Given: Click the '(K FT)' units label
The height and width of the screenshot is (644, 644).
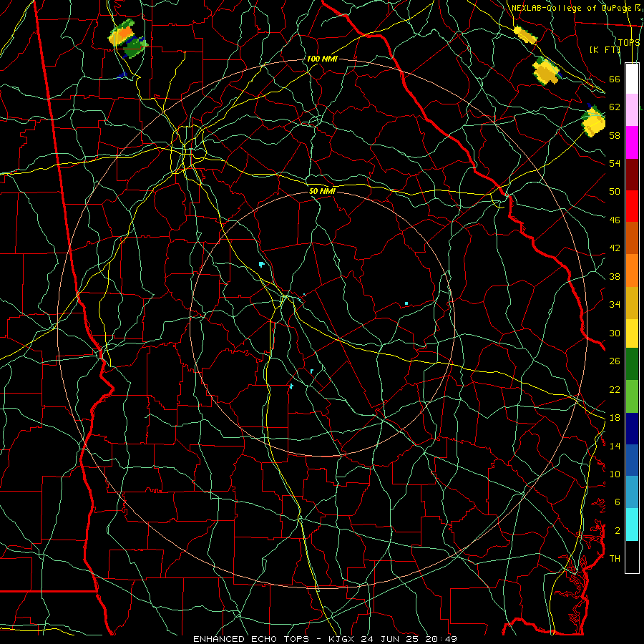Looking at the screenshot, I should point(605,49).
